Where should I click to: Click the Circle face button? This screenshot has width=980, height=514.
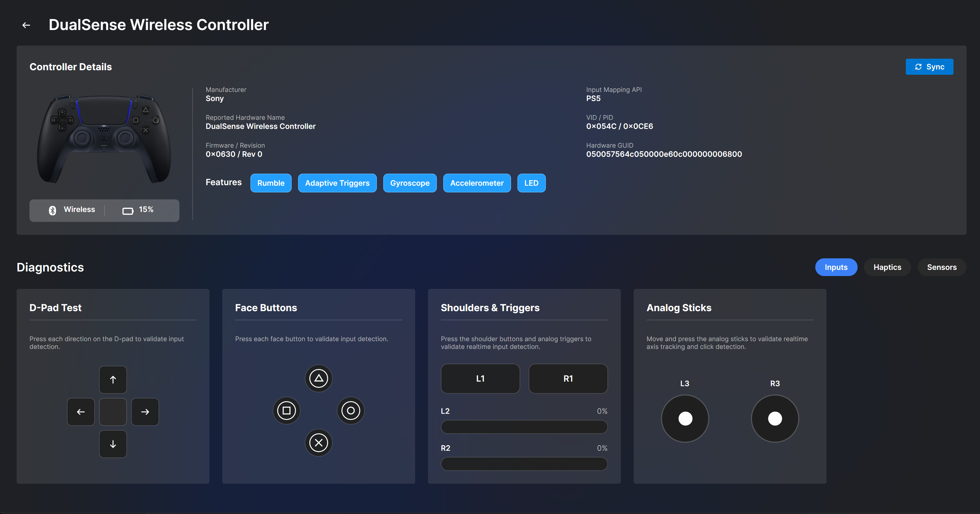(351, 411)
